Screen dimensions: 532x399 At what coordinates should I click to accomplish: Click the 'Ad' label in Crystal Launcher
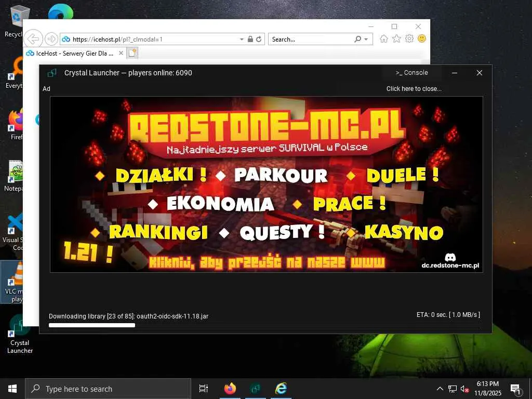(46, 88)
